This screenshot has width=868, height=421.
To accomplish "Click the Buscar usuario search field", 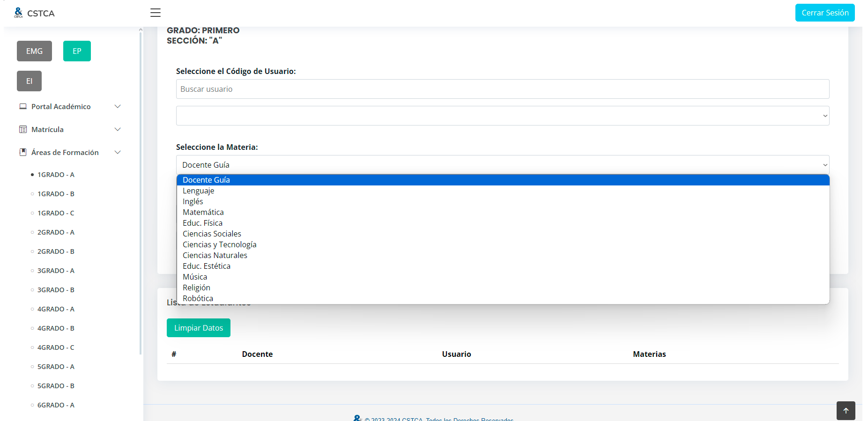I will pyautogui.click(x=502, y=89).
